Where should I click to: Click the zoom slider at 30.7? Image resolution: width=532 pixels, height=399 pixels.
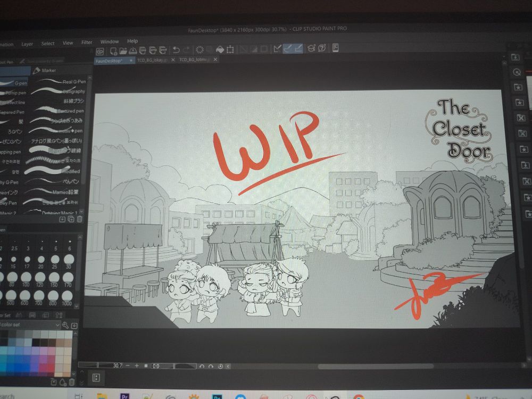click(101, 365)
